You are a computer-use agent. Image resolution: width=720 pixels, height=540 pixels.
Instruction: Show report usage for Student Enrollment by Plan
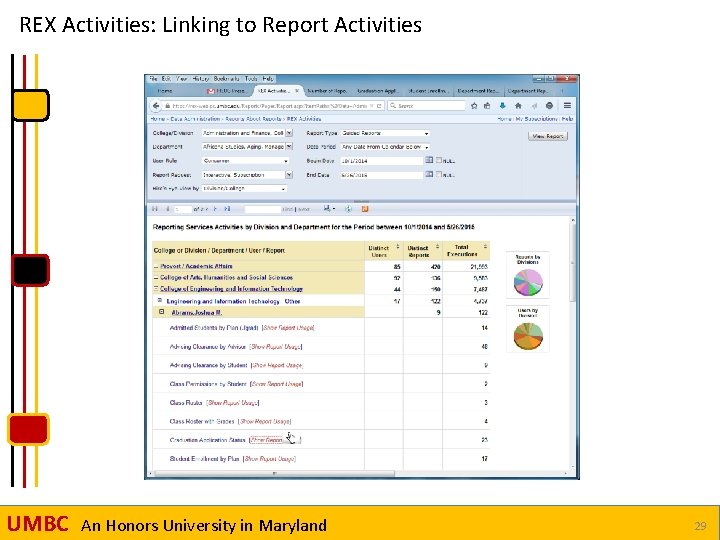click(270, 459)
